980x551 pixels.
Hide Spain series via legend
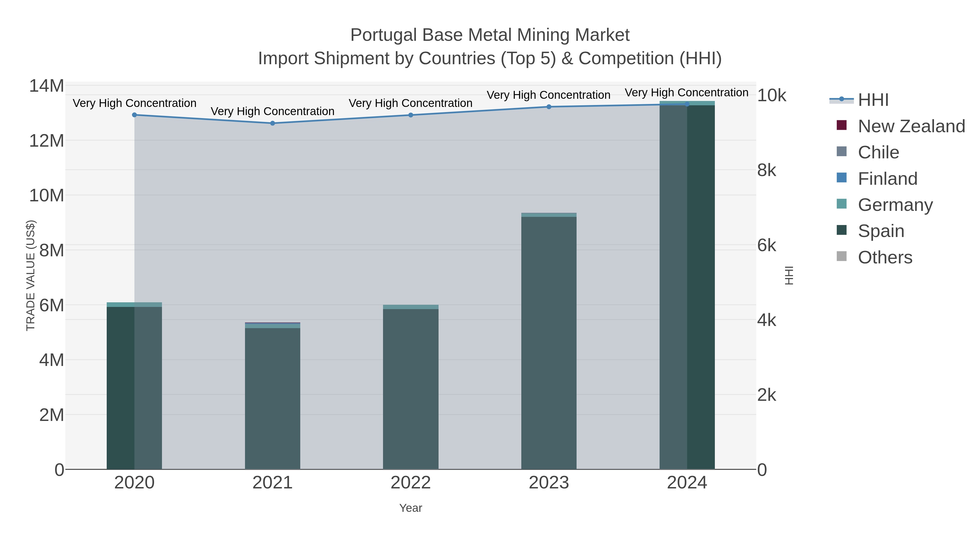[x=870, y=231]
